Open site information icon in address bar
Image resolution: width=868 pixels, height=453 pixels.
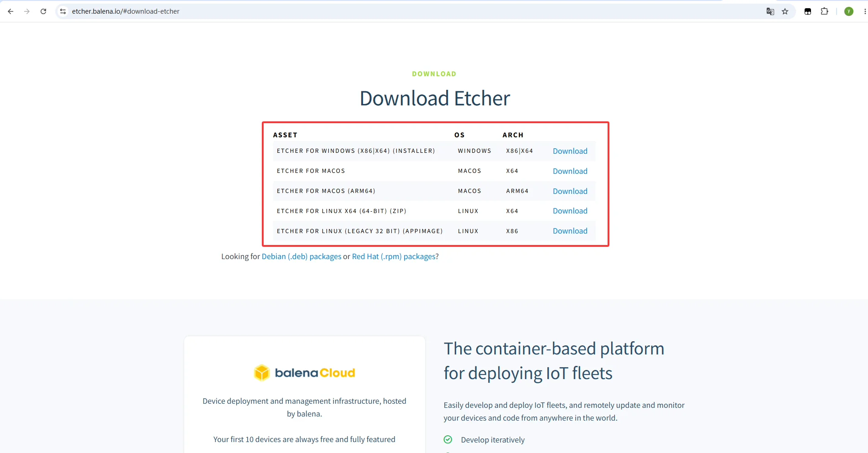(63, 11)
